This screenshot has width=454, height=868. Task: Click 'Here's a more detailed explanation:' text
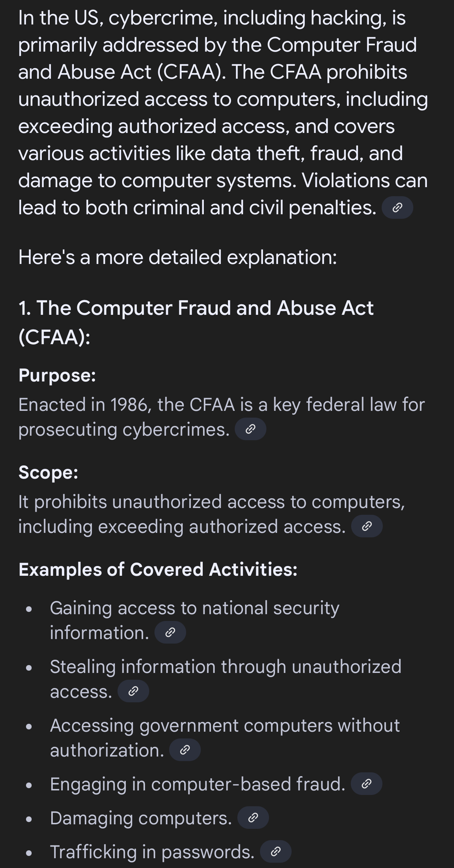pyautogui.click(x=177, y=258)
